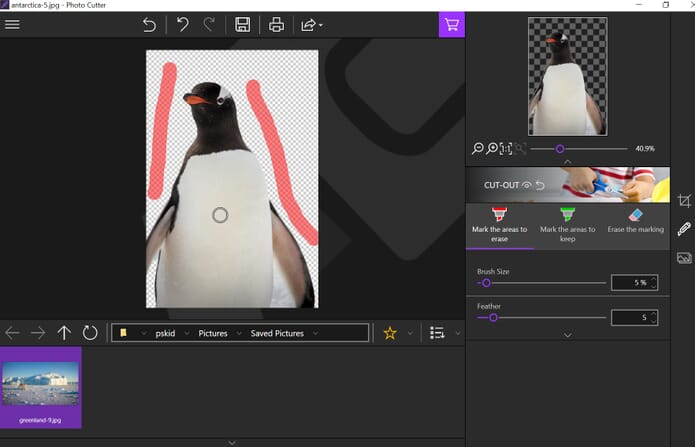Click pskid in the path bar
This screenshot has height=447, width=695.
click(165, 333)
